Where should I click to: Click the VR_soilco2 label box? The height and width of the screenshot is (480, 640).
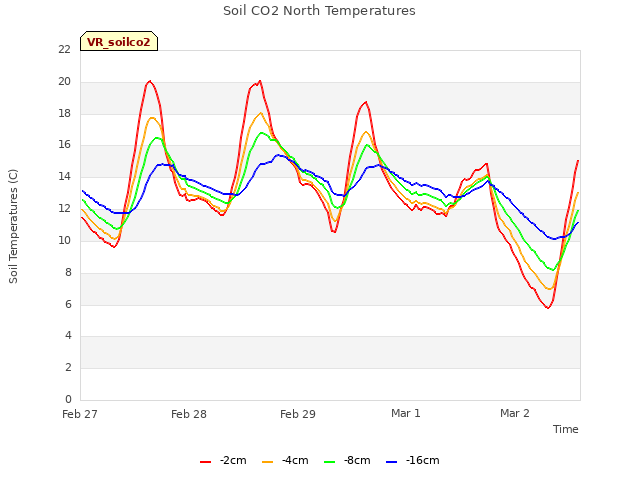pyautogui.click(x=119, y=41)
